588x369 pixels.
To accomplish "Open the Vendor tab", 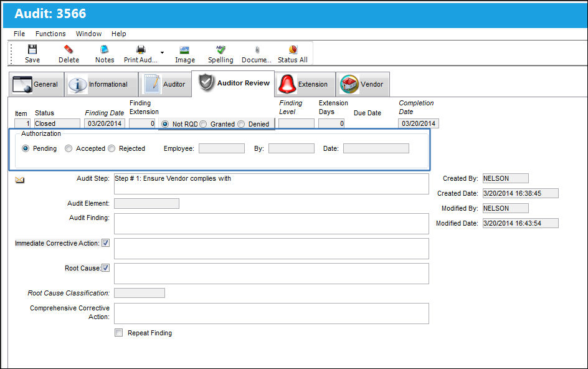I will [363, 84].
